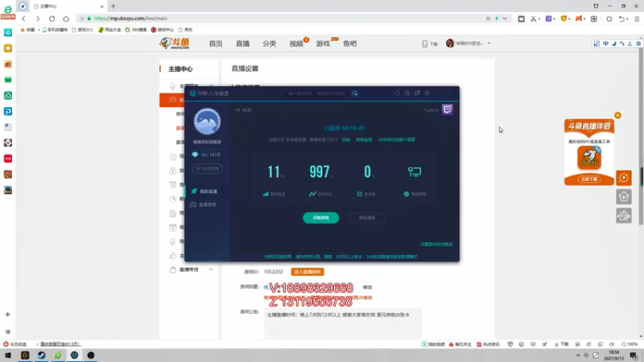Collapse the accelerator panel with 收起

pos(244,110)
